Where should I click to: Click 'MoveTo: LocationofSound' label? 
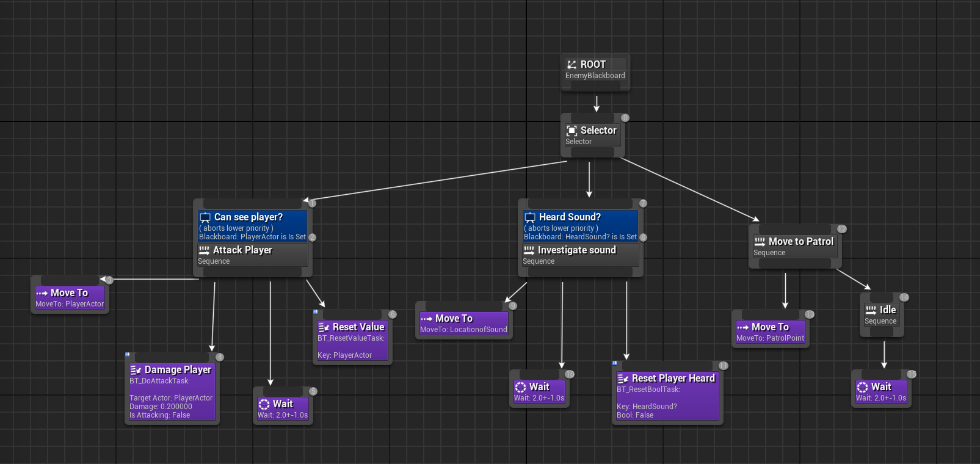point(463,330)
